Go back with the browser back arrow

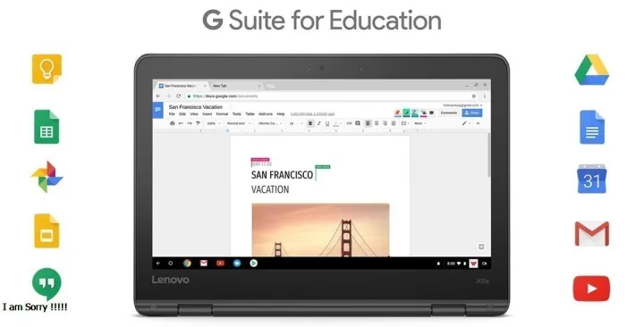(x=158, y=96)
